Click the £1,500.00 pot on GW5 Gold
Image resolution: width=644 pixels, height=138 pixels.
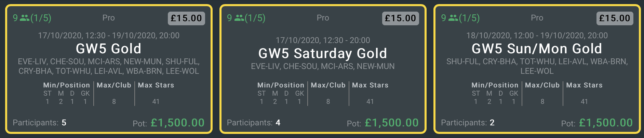click(177, 123)
